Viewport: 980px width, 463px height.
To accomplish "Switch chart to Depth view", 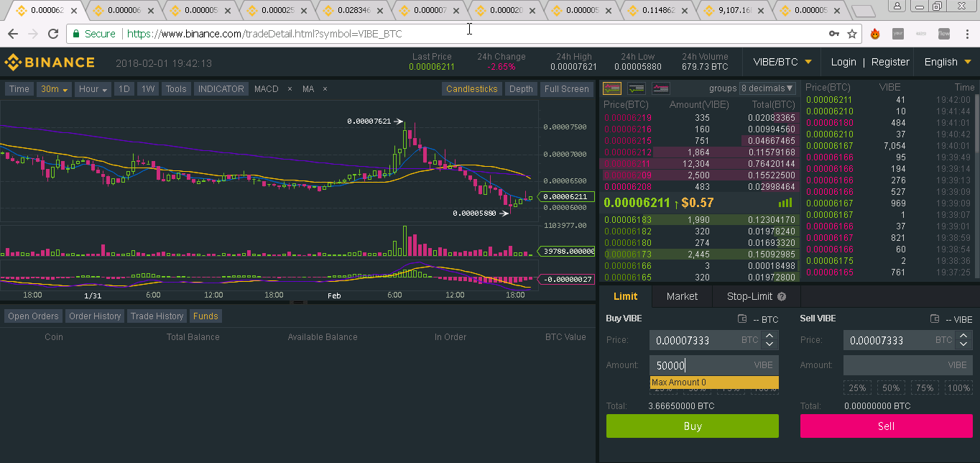I will tap(521, 89).
